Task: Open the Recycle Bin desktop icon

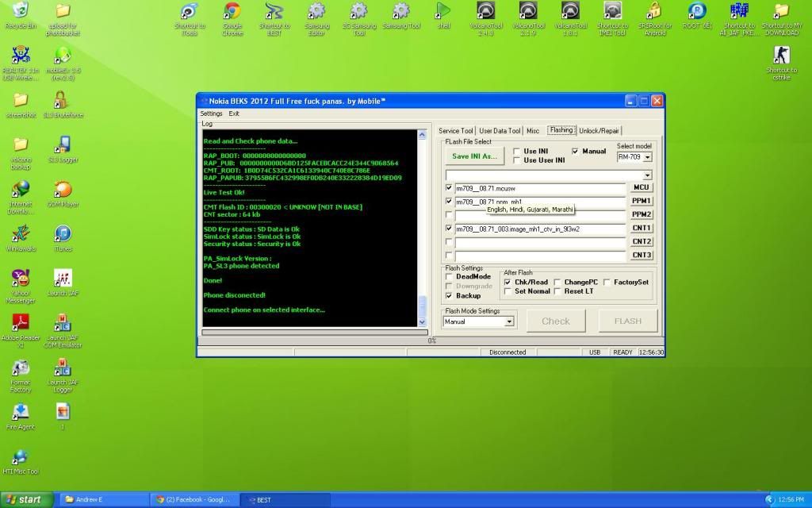Action: pos(21,12)
